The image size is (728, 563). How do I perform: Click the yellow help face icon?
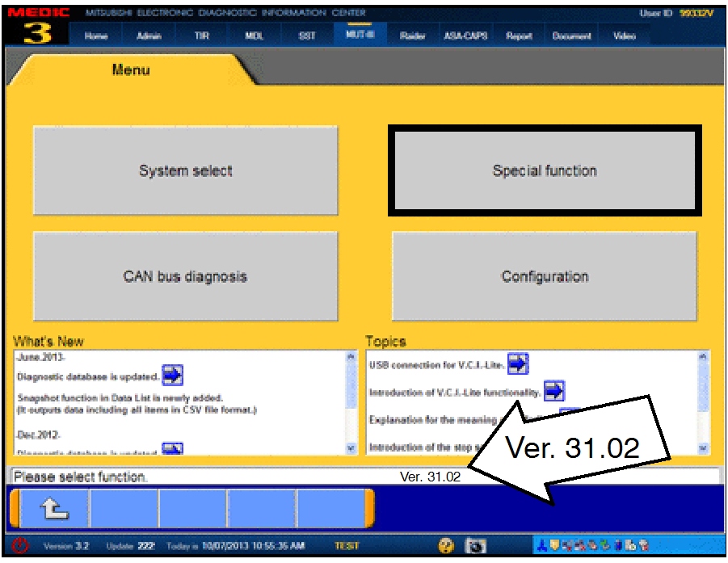(445, 546)
